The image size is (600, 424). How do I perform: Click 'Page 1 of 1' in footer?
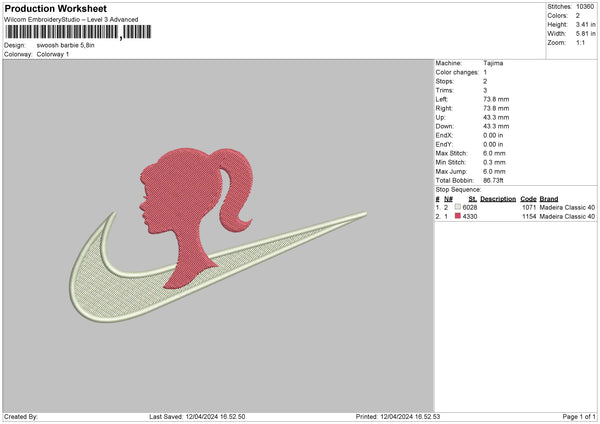point(579,417)
